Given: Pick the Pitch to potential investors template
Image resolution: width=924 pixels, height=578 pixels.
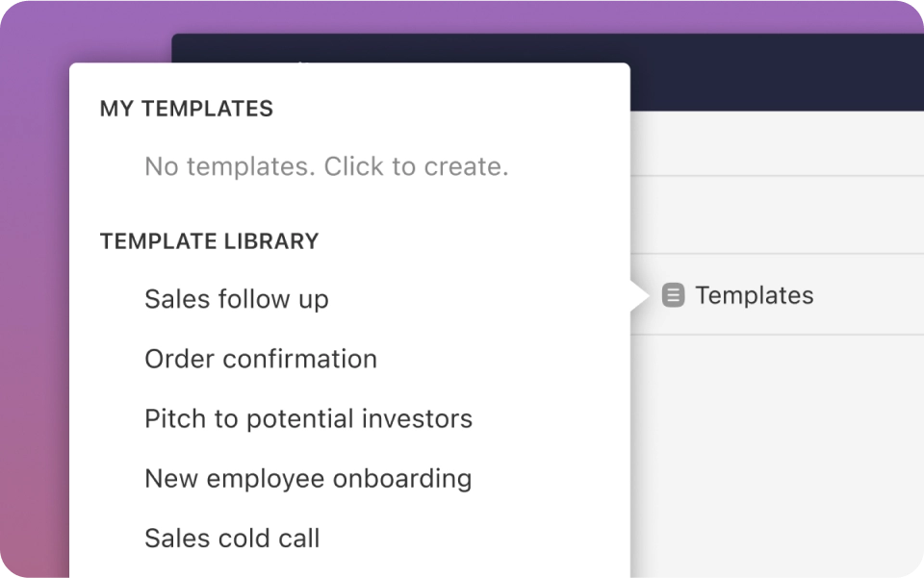Looking at the screenshot, I should coord(308,418).
